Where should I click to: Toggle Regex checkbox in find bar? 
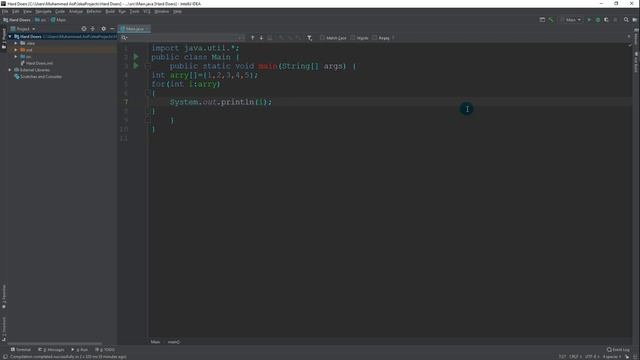(x=375, y=38)
